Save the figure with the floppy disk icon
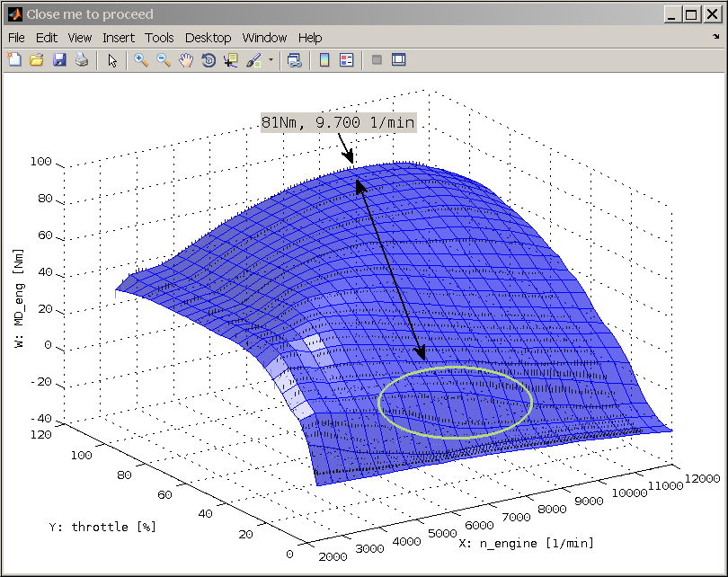Image resolution: width=728 pixels, height=577 pixels. click(x=59, y=60)
